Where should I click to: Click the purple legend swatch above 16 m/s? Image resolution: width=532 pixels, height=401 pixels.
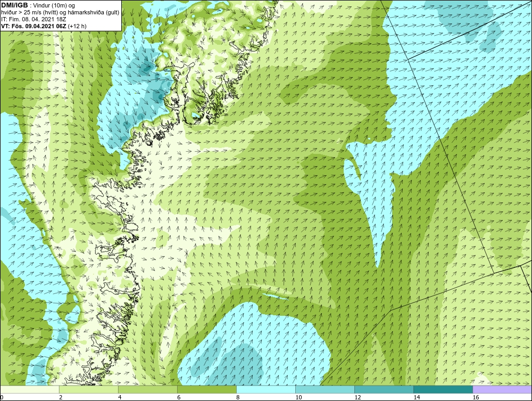click(x=503, y=389)
